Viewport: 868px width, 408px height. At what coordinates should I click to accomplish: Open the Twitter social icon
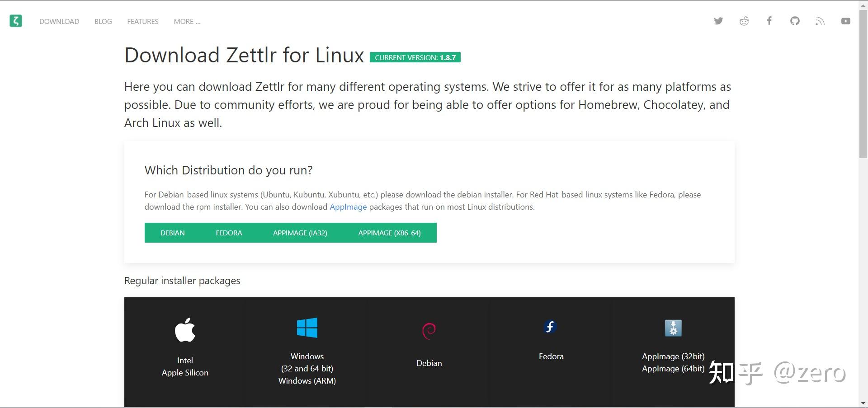pyautogui.click(x=718, y=21)
